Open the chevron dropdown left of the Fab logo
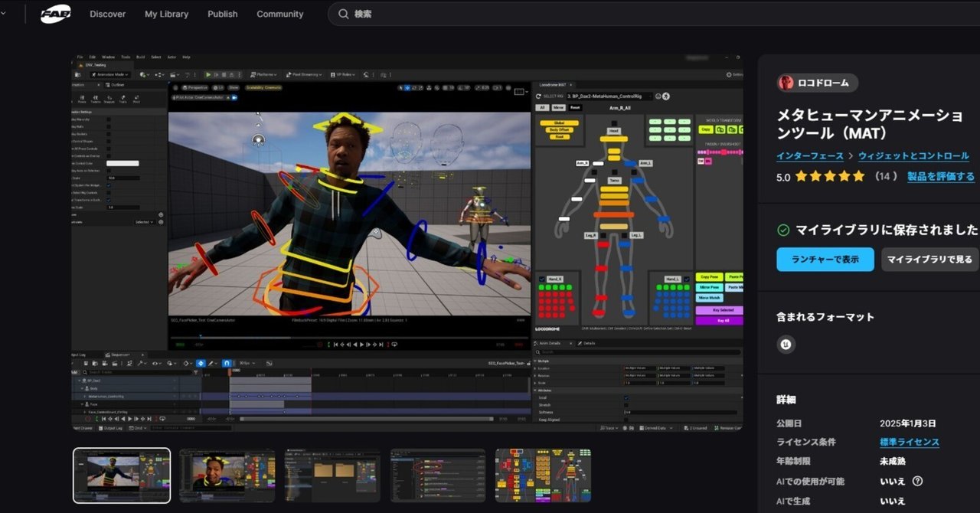 click(2, 14)
